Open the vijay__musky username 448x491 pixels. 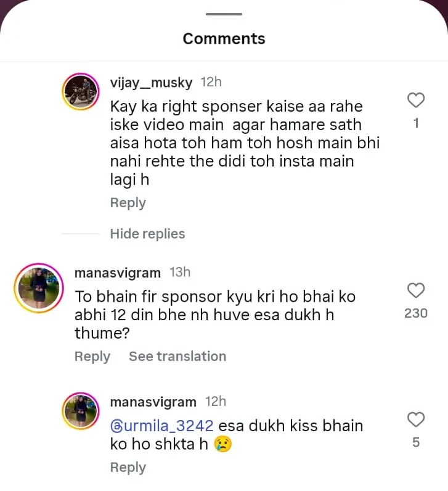pos(151,83)
